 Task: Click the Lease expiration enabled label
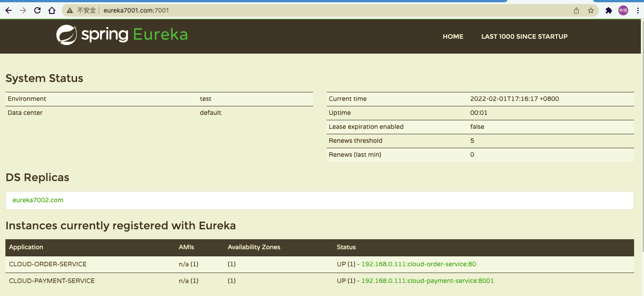[x=366, y=127]
